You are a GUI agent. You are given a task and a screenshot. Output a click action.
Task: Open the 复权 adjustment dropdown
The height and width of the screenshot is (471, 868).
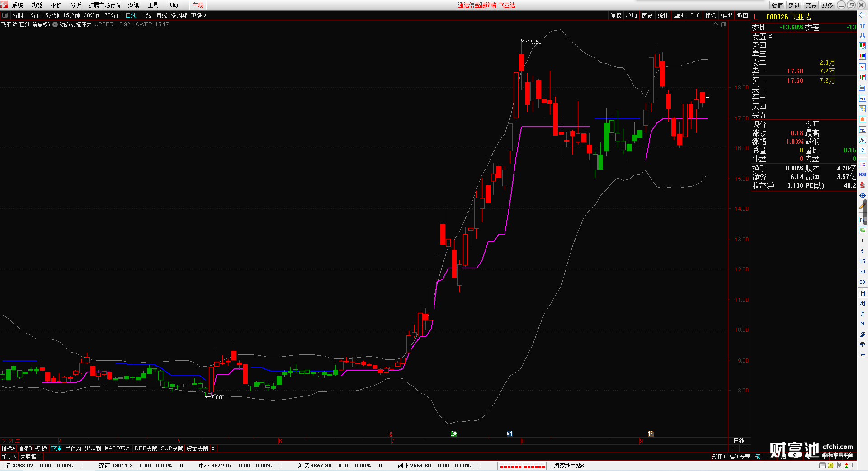click(x=616, y=15)
